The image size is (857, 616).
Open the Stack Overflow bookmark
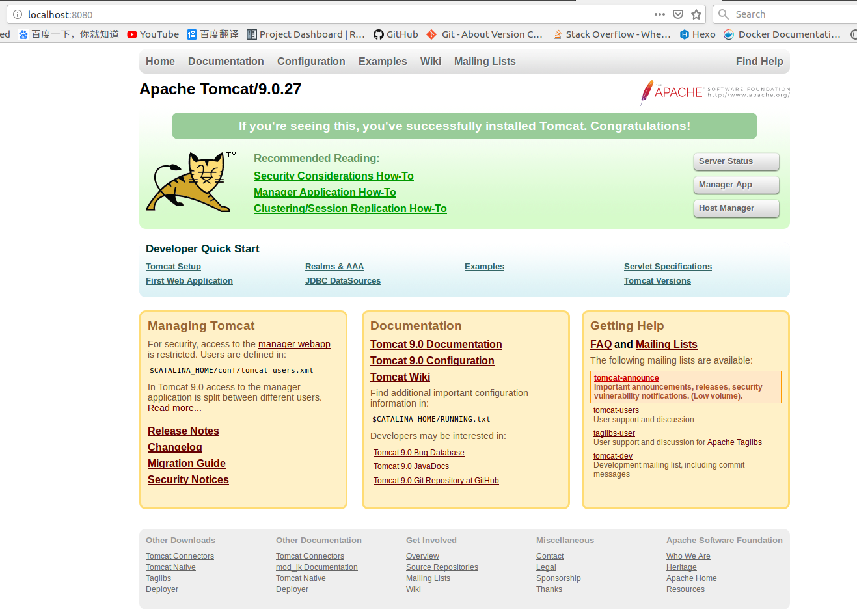coord(612,34)
